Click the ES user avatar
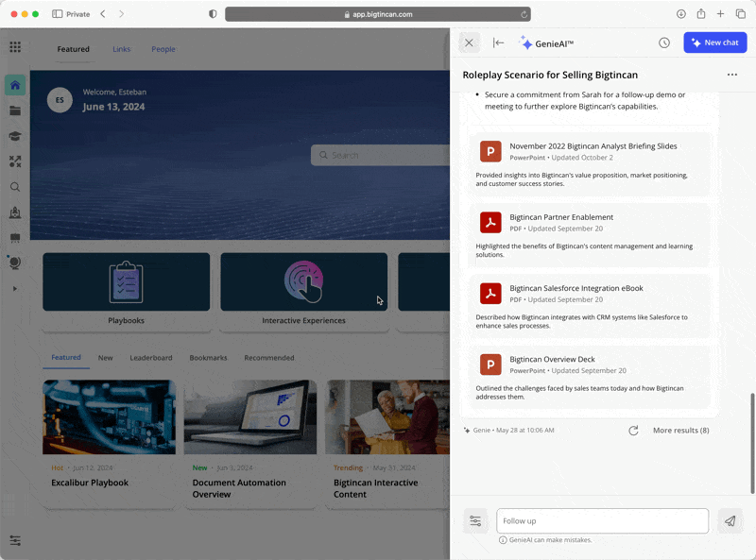Image resolution: width=756 pixels, height=560 pixels. point(60,100)
